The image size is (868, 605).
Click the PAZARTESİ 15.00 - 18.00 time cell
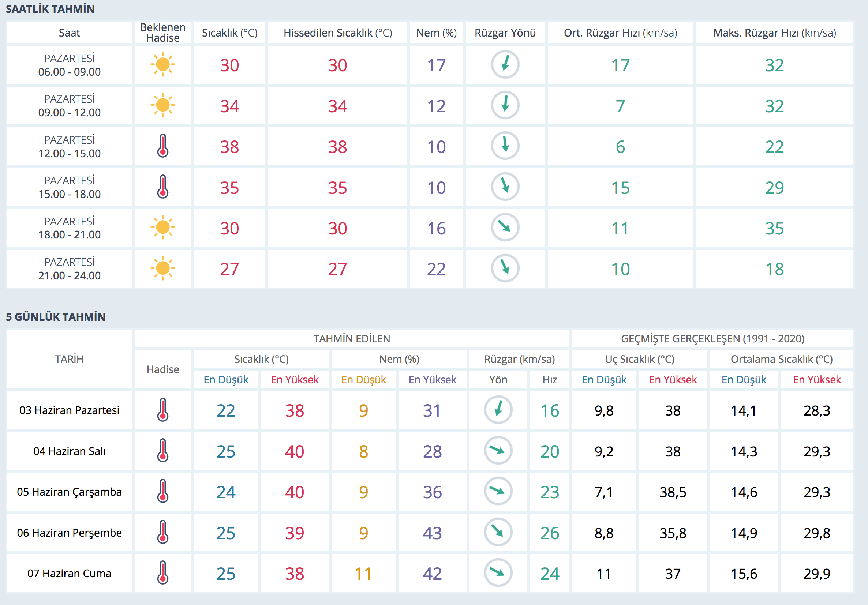pos(69,187)
